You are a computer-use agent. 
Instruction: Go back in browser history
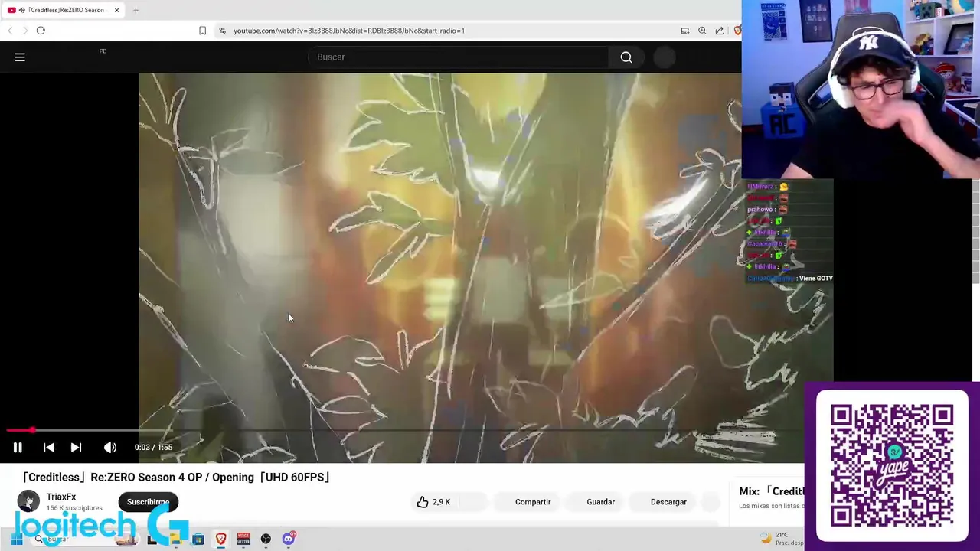[10, 31]
